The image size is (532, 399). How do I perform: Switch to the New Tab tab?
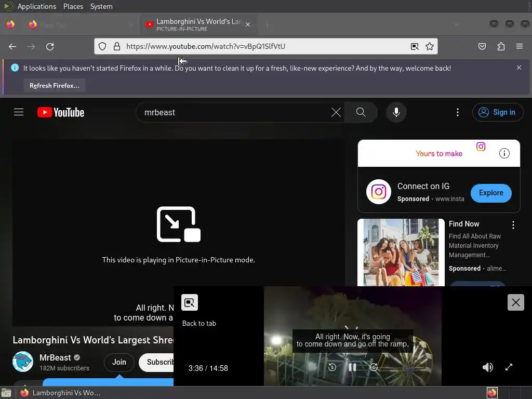click(82, 24)
